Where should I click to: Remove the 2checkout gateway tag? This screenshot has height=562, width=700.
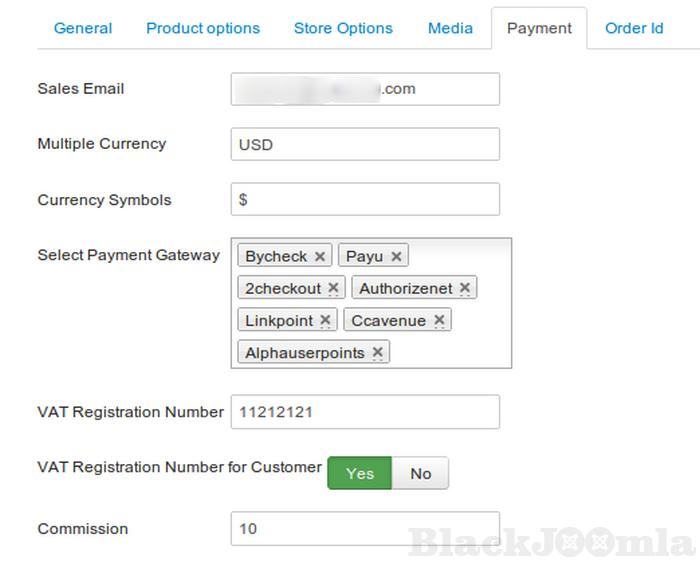(x=333, y=289)
